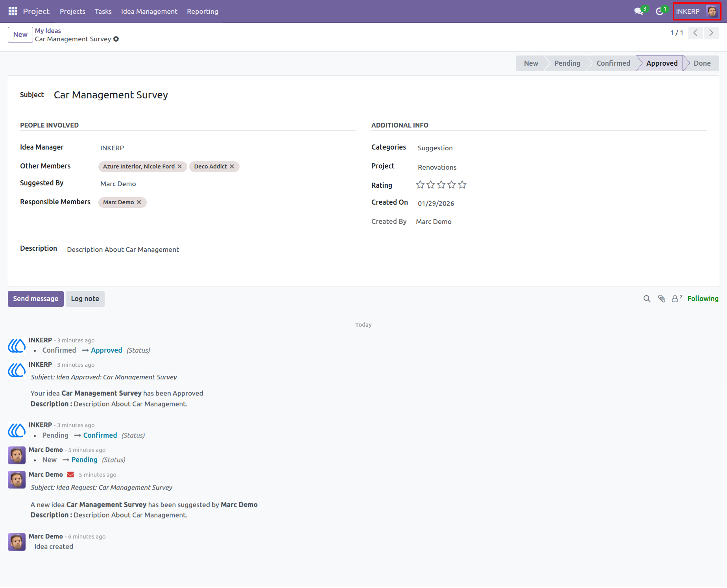Set status to Done stage
The width and height of the screenshot is (727, 588).
[702, 63]
